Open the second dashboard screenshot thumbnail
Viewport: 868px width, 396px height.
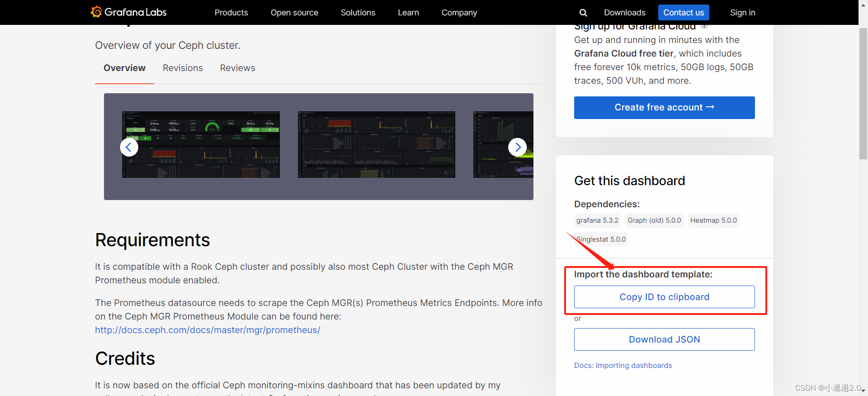(377, 144)
